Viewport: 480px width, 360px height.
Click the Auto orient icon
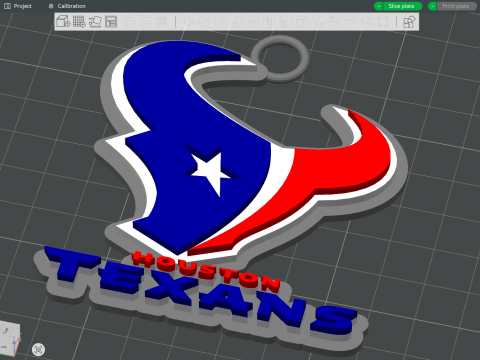point(95,22)
